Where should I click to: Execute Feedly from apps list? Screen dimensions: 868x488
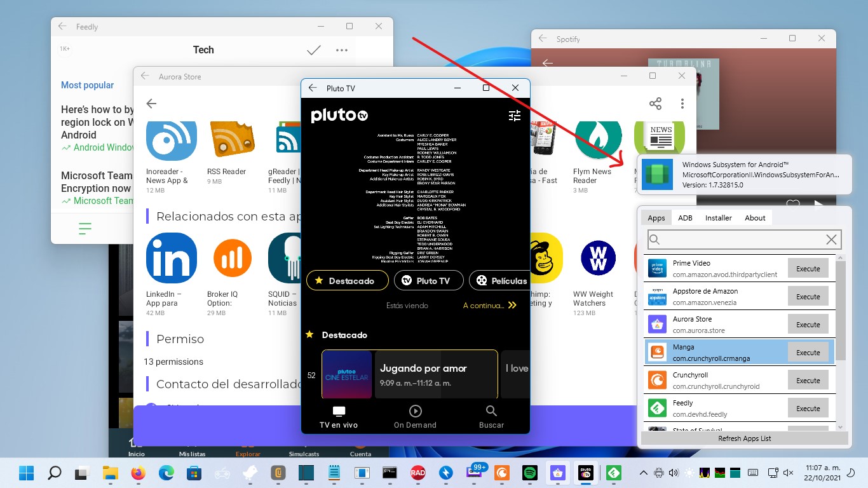(808, 409)
